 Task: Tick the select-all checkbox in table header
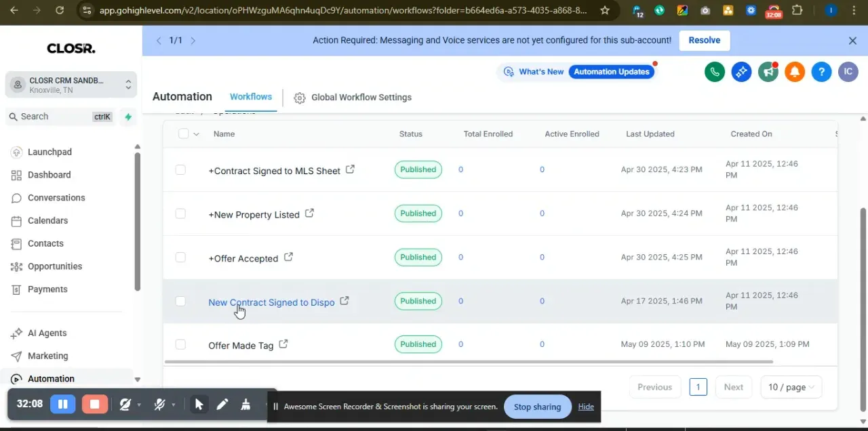pos(183,134)
